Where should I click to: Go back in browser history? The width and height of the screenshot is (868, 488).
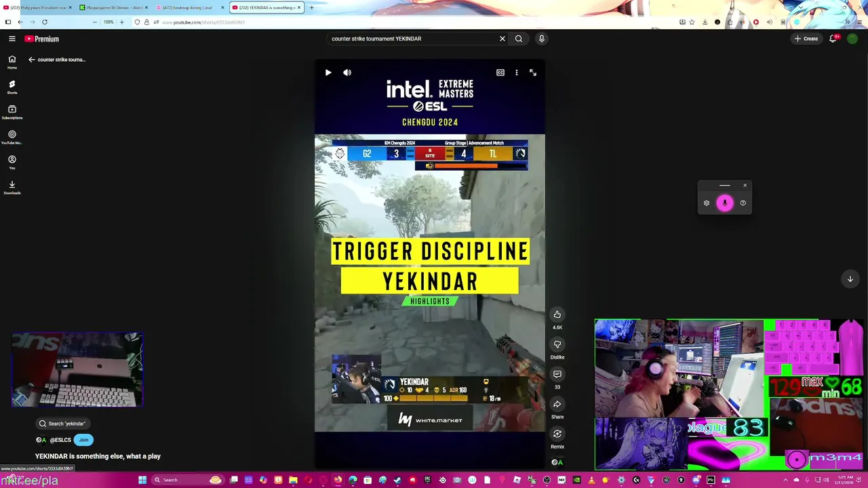pyautogui.click(x=20, y=22)
